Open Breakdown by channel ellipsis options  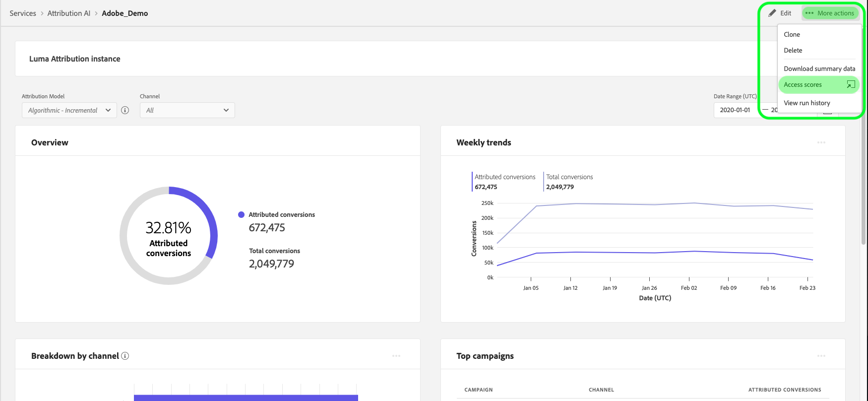click(x=396, y=356)
